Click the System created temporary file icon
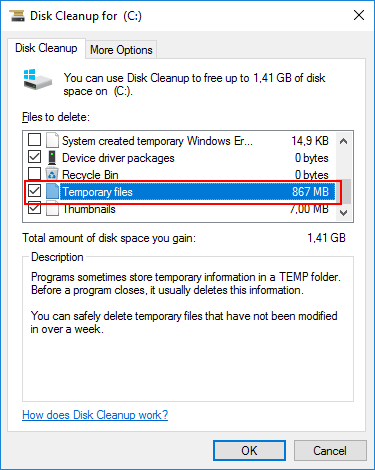Screen dimensions: 375x470 click(x=52, y=140)
